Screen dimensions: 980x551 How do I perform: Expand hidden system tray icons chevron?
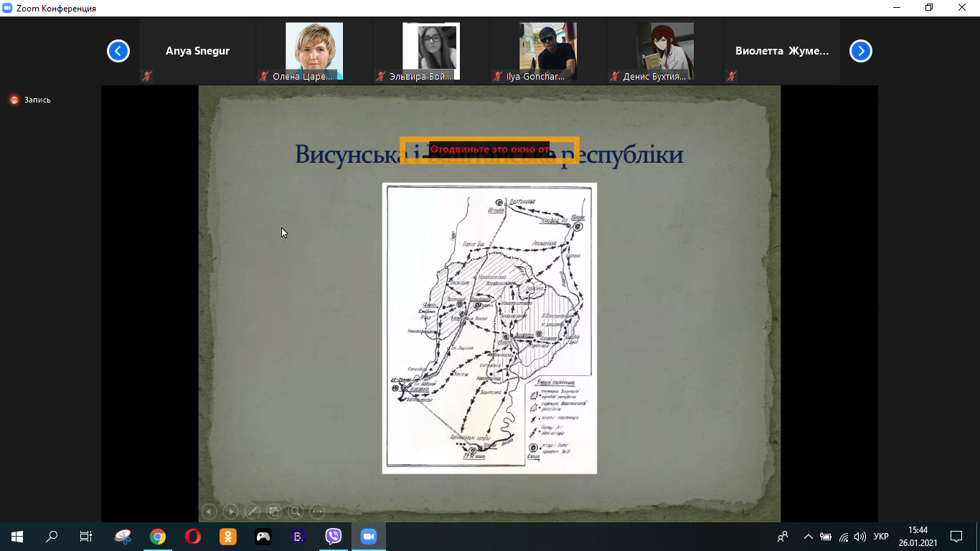[808, 537]
